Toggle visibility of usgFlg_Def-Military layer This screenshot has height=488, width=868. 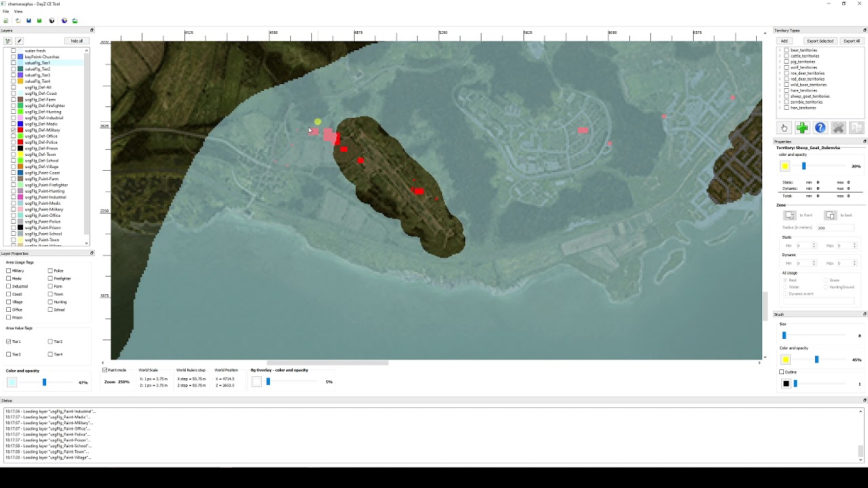click(14, 130)
